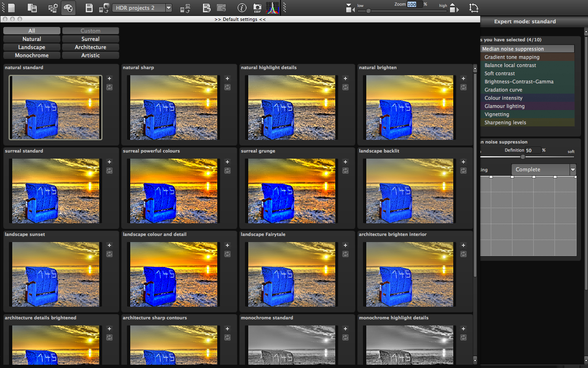The image size is (588, 368).
Task: Click refresh icon on natural highlight details
Action: click(345, 87)
